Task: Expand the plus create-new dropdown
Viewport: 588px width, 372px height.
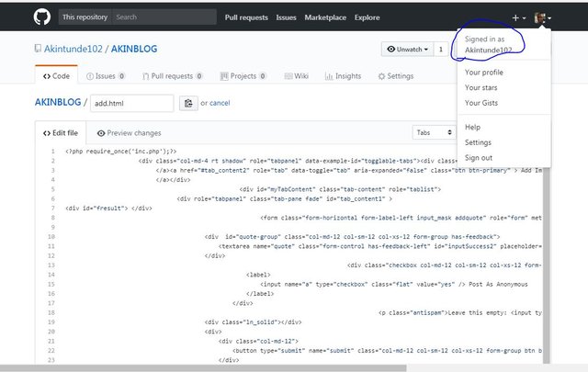Action: [x=519, y=17]
